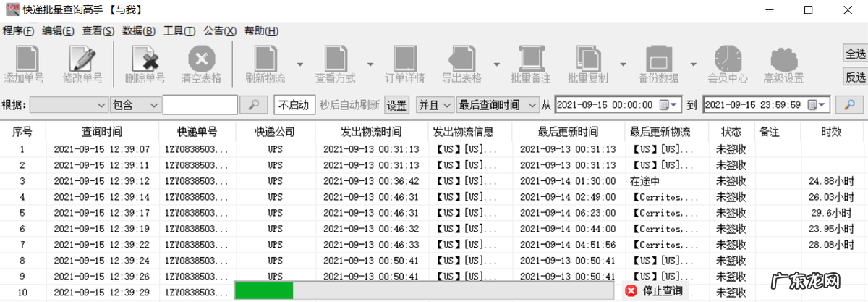Click the end date 2021-09-15 23:59:59 field
This screenshot has height=302, width=868.
click(x=767, y=105)
